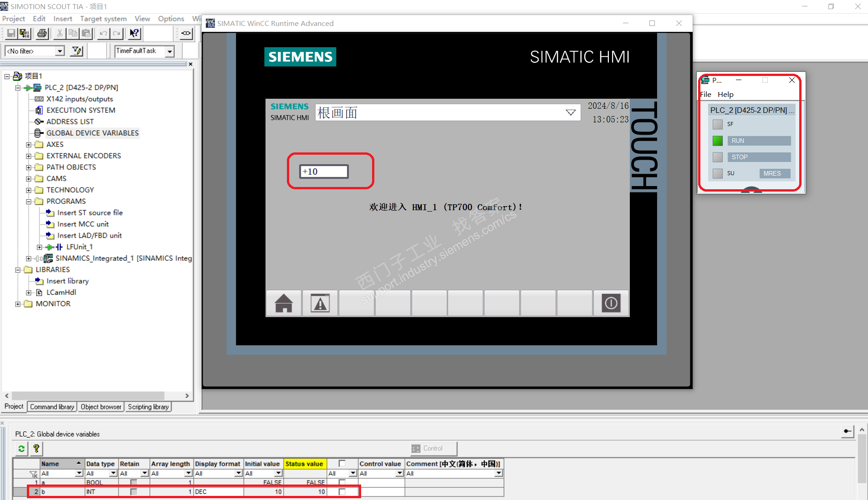This screenshot has height=500, width=868.
Task: Tap the power stop-runtime button on HMI
Action: (x=611, y=303)
